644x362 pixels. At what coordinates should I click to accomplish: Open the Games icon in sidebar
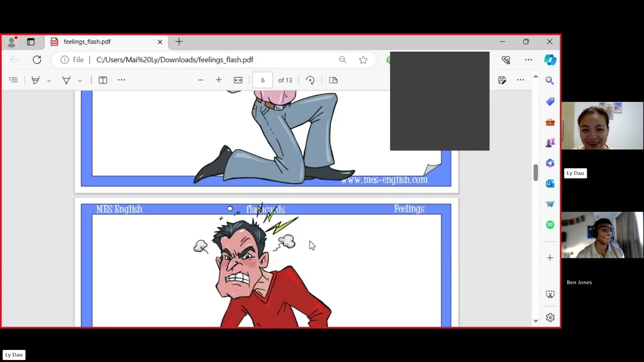[x=550, y=143]
